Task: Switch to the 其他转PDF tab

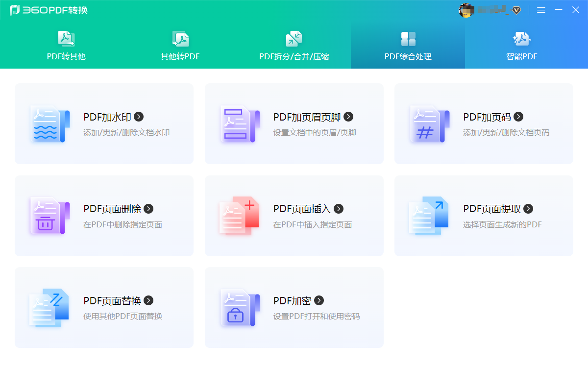Action: [180, 46]
